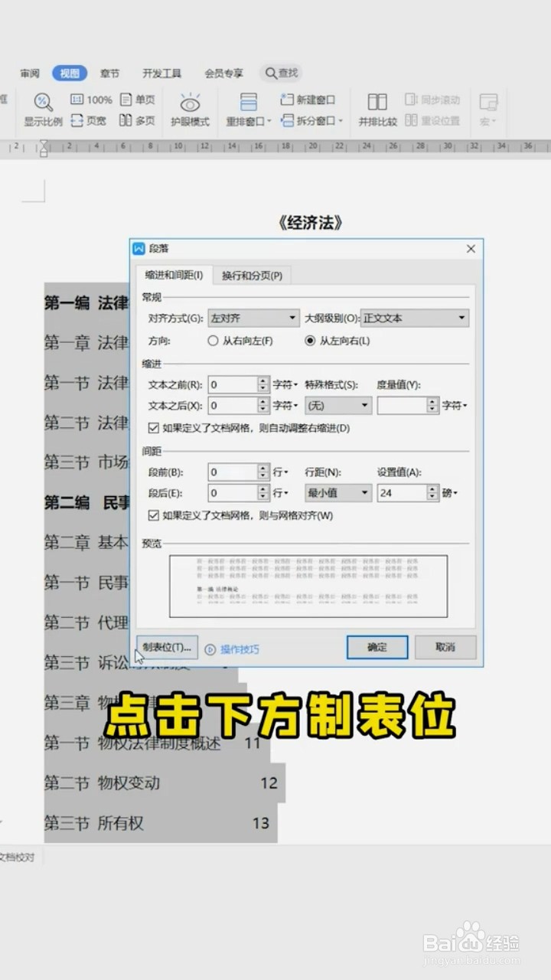Click the 取消 cancel button
551x980 pixels.
[x=445, y=647]
